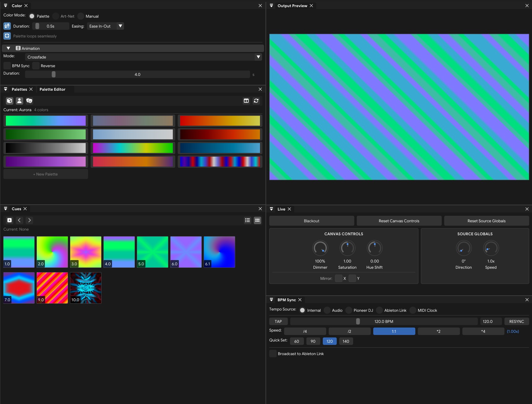
Task: Enable the Reverse checkbox
Action: [36, 66]
